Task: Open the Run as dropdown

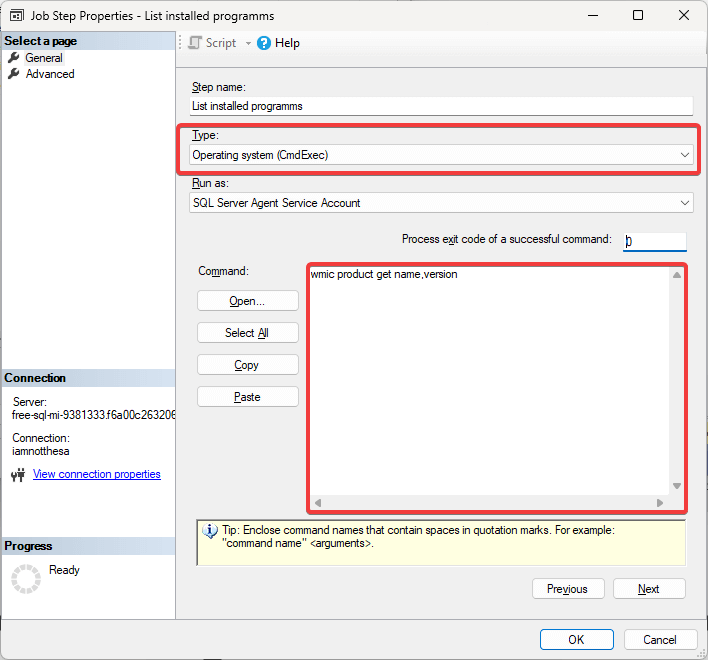Action: (441, 203)
